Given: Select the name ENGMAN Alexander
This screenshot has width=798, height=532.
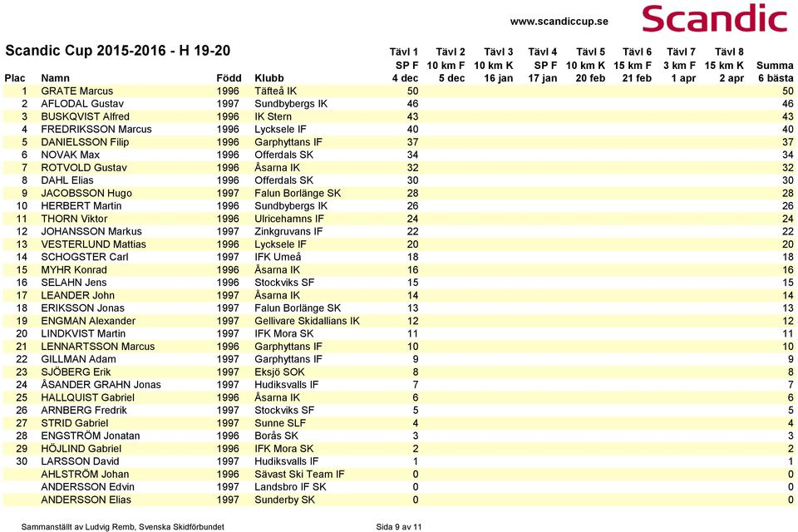Looking at the screenshot, I should click(88, 321).
